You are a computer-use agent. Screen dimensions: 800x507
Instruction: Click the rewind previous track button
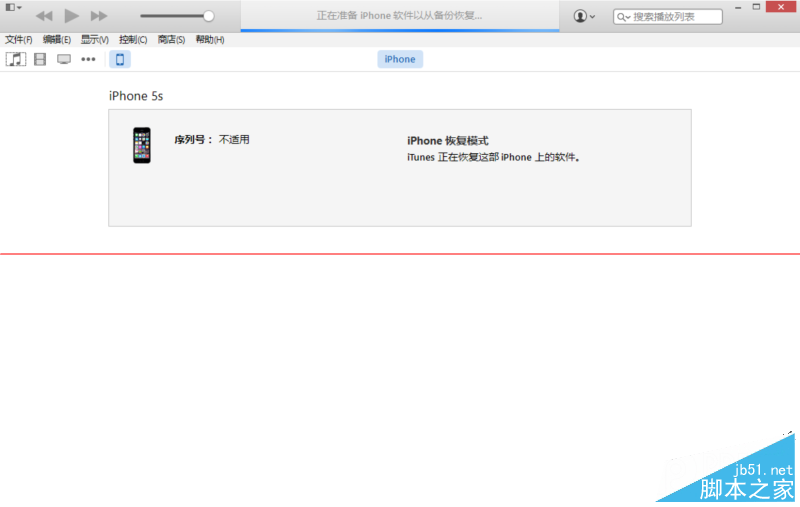coord(44,16)
